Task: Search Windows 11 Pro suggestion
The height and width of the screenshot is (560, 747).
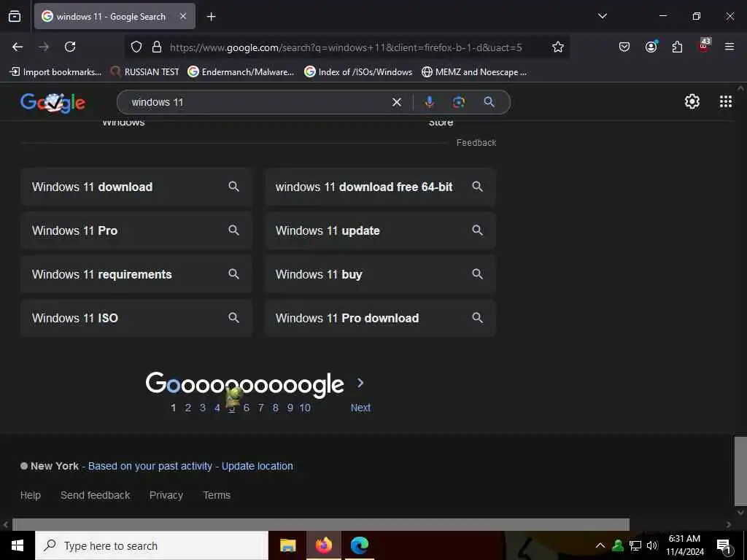Action: tap(136, 230)
